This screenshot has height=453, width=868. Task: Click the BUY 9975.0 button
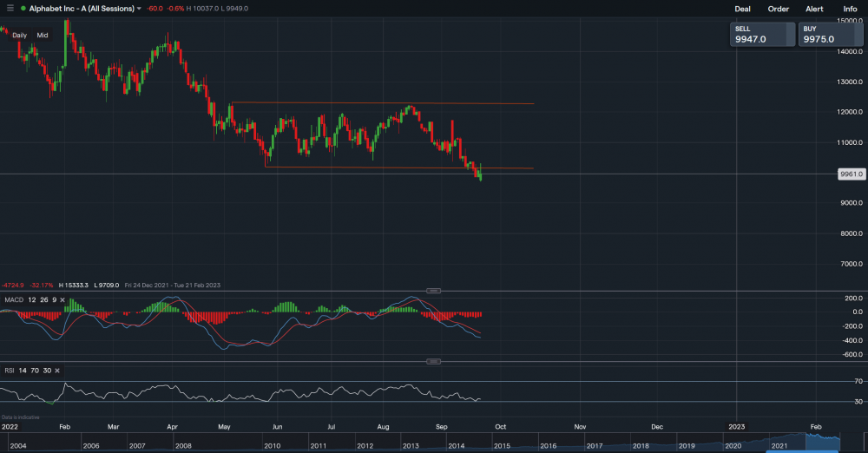pyautogui.click(x=832, y=35)
